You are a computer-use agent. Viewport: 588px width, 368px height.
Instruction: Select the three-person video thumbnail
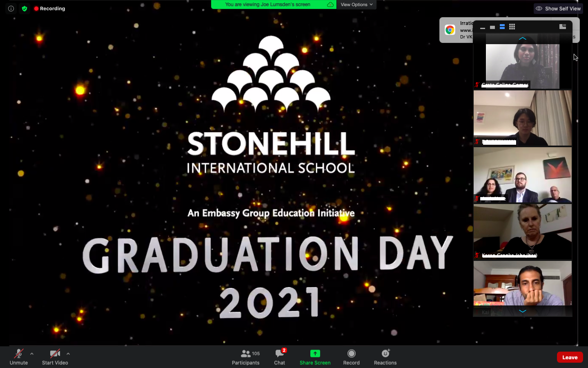pos(522,175)
